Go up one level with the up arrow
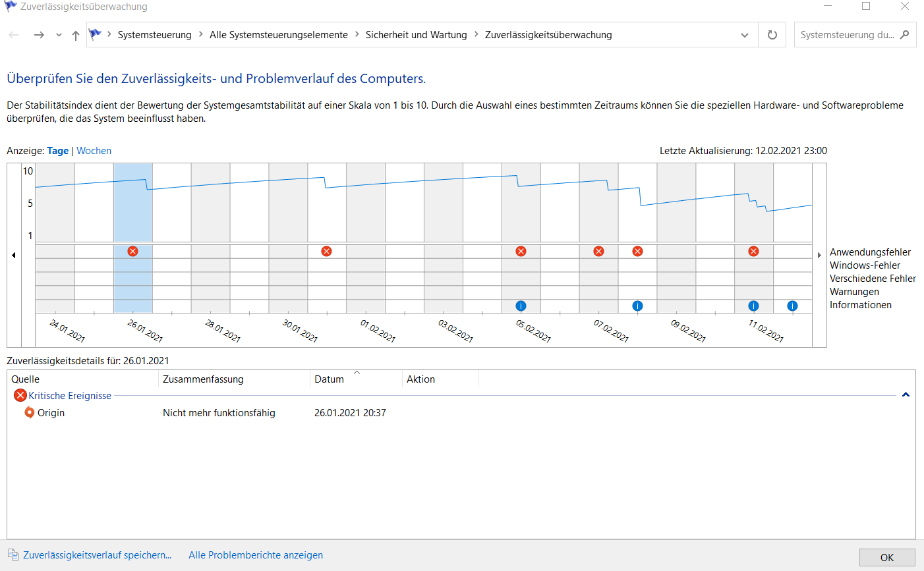 coord(76,35)
